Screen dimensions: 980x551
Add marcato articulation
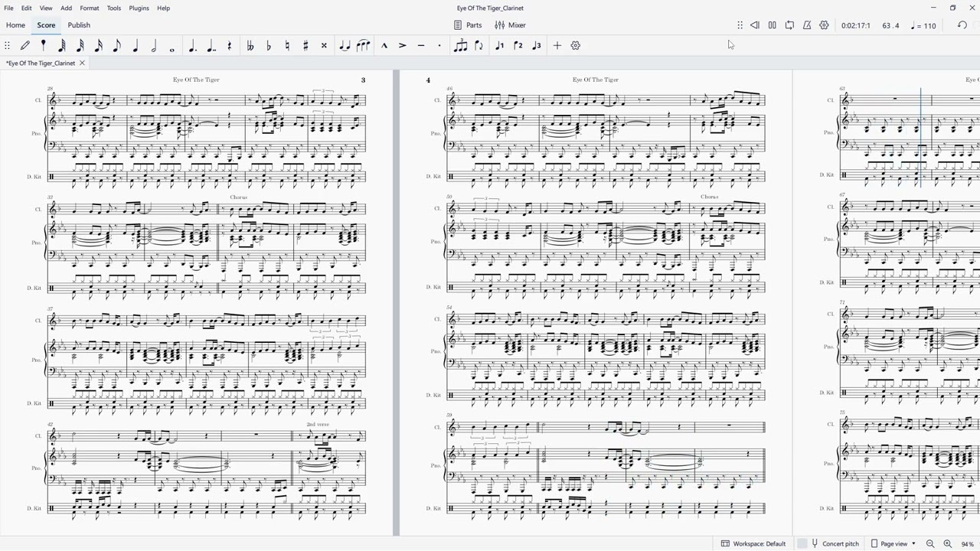pos(384,46)
